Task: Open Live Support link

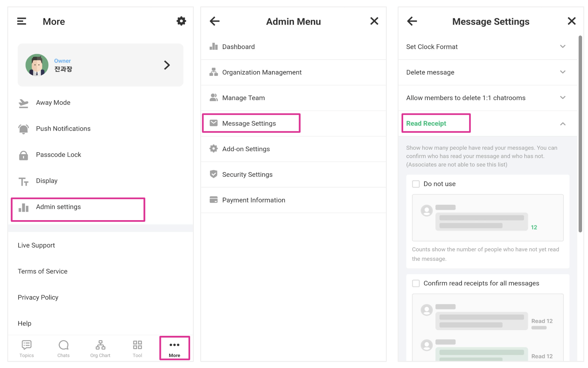Action: [x=37, y=245]
